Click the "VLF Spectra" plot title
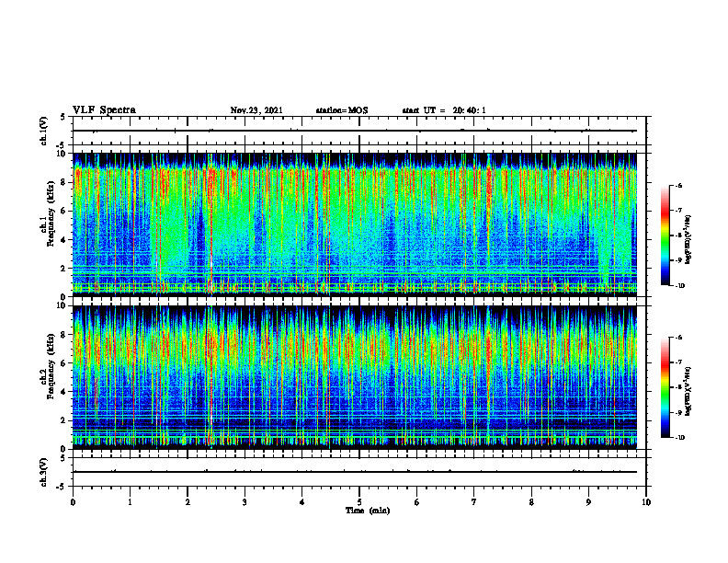 104,110
